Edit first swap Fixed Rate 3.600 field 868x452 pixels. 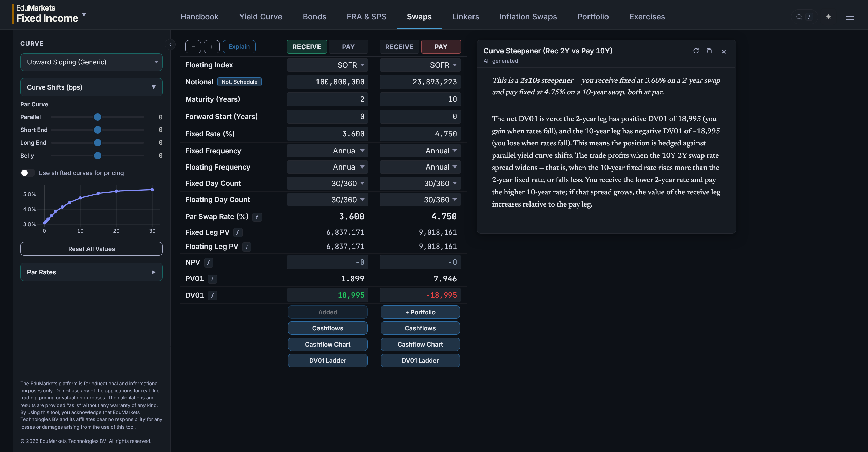coord(327,134)
